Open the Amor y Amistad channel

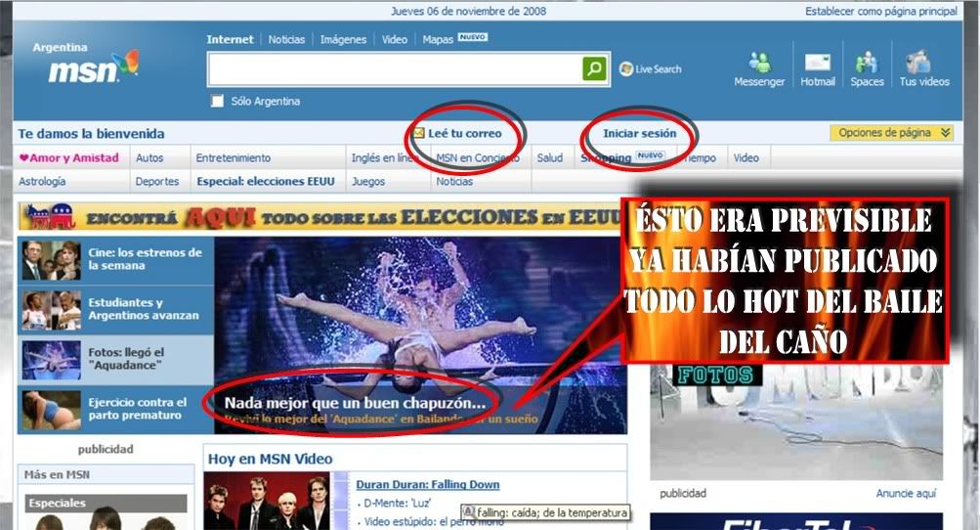point(69,157)
